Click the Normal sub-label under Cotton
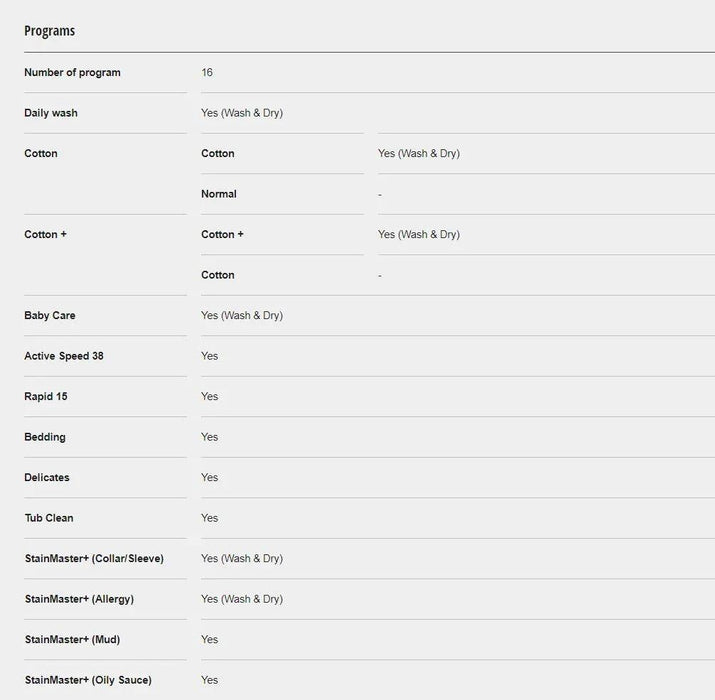This screenshot has height=700, width=715. (x=219, y=194)
